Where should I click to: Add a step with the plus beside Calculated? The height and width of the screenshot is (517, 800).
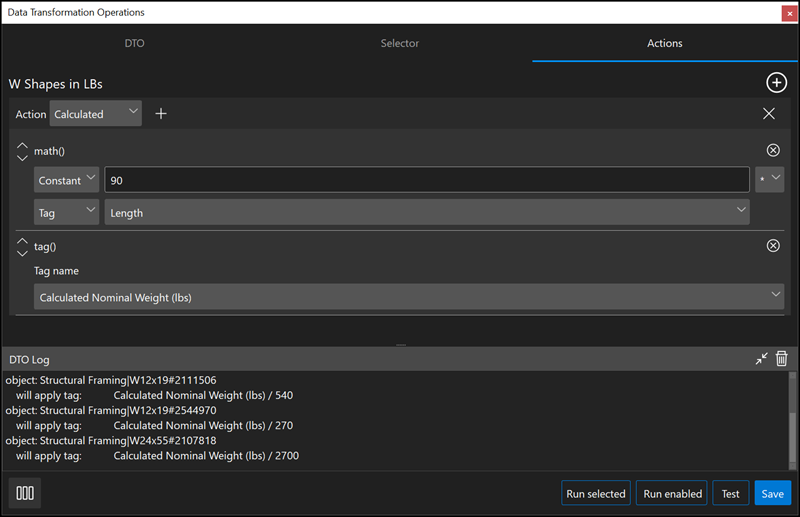point(161,114)
